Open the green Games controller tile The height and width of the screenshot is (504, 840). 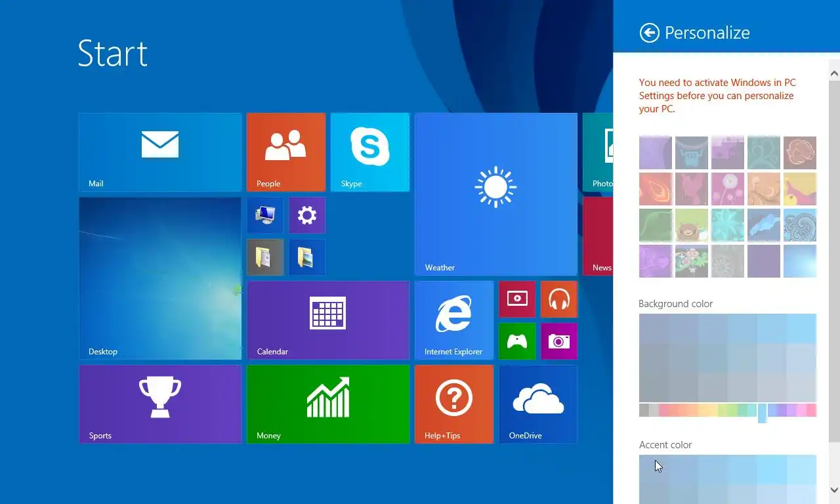[517, 341]
